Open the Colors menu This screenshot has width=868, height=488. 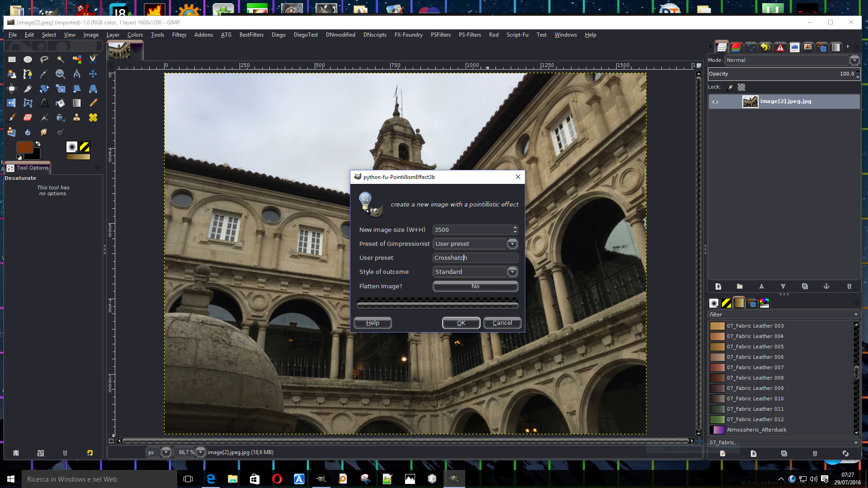[x=135, y=35]
